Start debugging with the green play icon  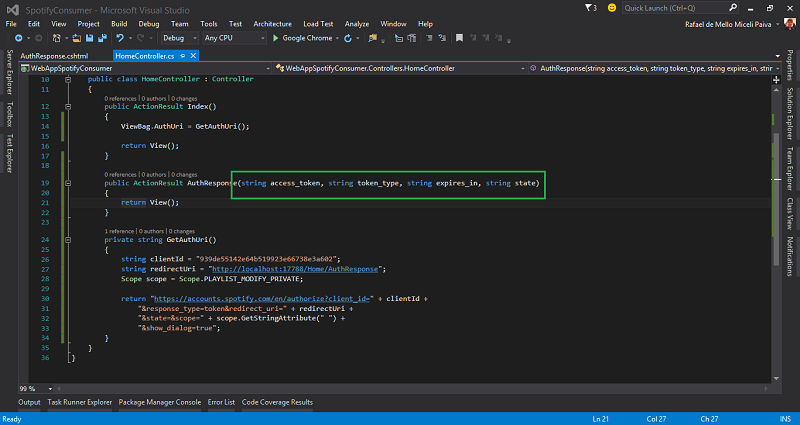click(276, 38)
